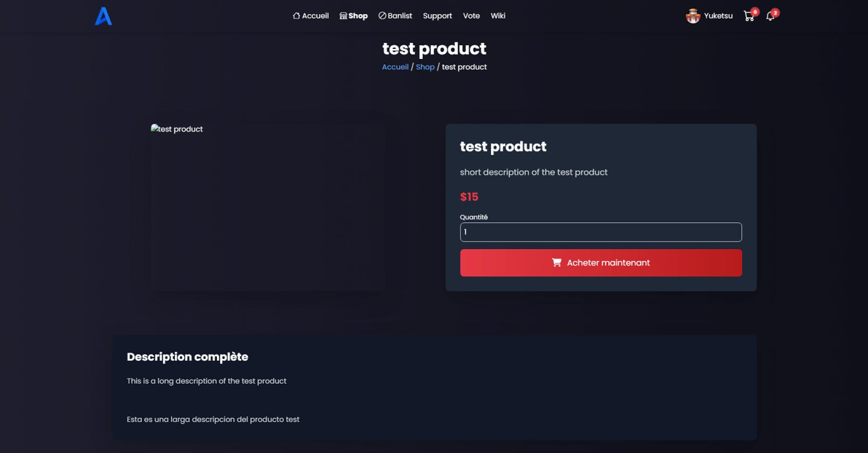The image size is (868, 453).
Task: Click inside the Quantité input field
Action: pos(601,232)
